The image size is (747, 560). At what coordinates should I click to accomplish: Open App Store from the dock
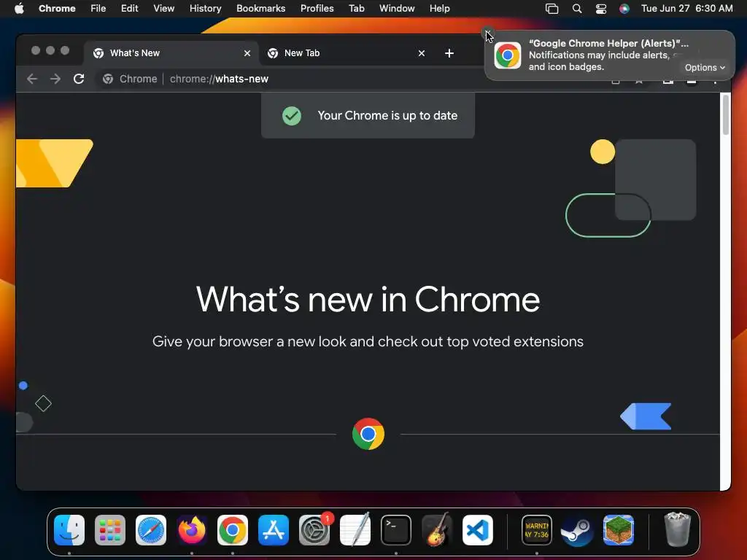(274, 530)
